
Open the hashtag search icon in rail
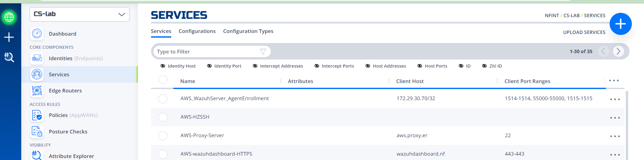tap(9, 57)
